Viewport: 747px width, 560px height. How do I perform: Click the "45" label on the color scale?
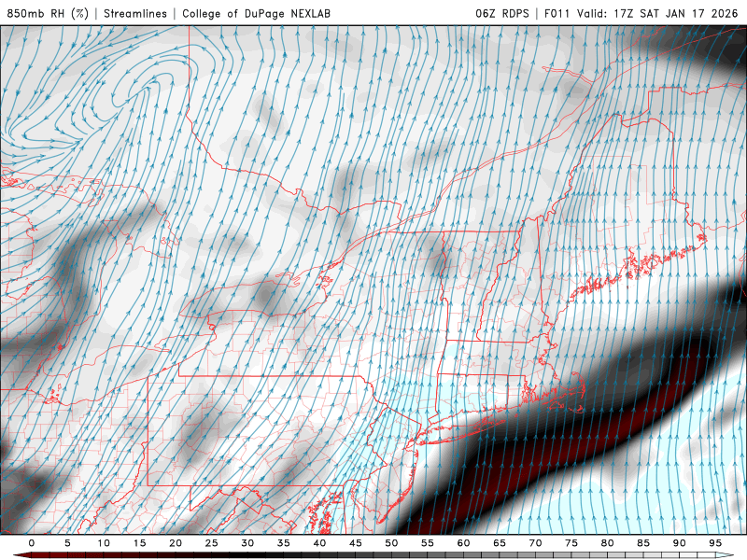point(356,543)
